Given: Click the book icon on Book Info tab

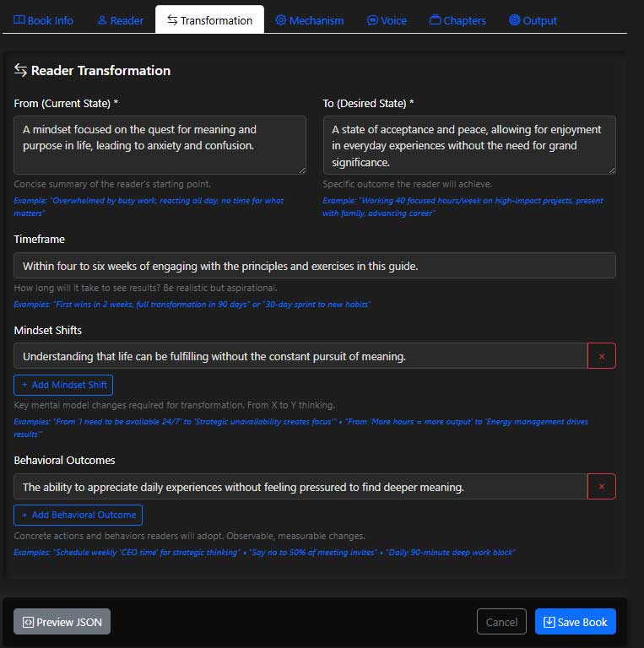Looking at the screenshot, I should pos(19,20).
